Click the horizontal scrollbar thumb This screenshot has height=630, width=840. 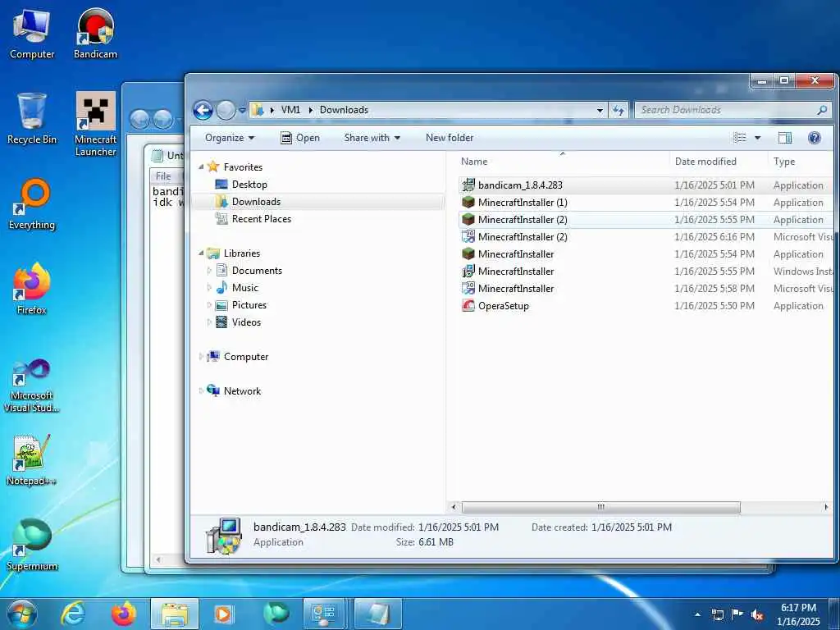[x=601, y=507]
